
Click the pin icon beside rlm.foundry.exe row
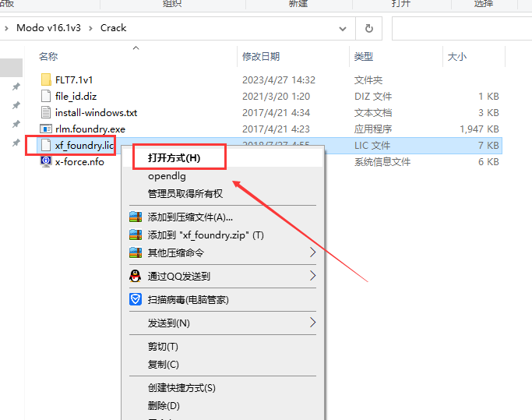coord(16,124)
